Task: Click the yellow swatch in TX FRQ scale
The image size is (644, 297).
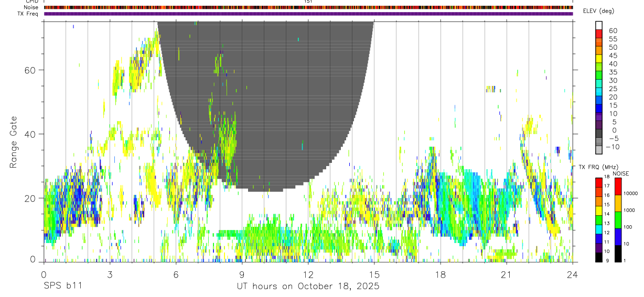Action: (599, 211)
